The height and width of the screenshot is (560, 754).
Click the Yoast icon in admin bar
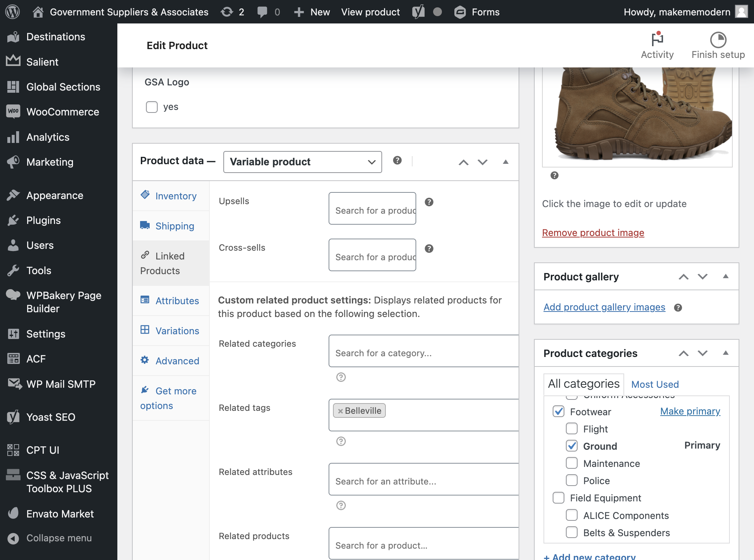pos(418,12)
